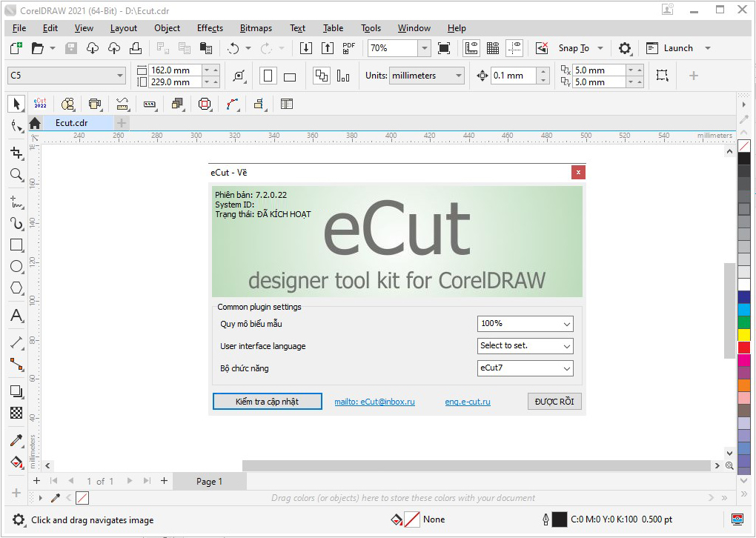
Task: Select the Color Eyedropper tool
Action: pos(16,441)
